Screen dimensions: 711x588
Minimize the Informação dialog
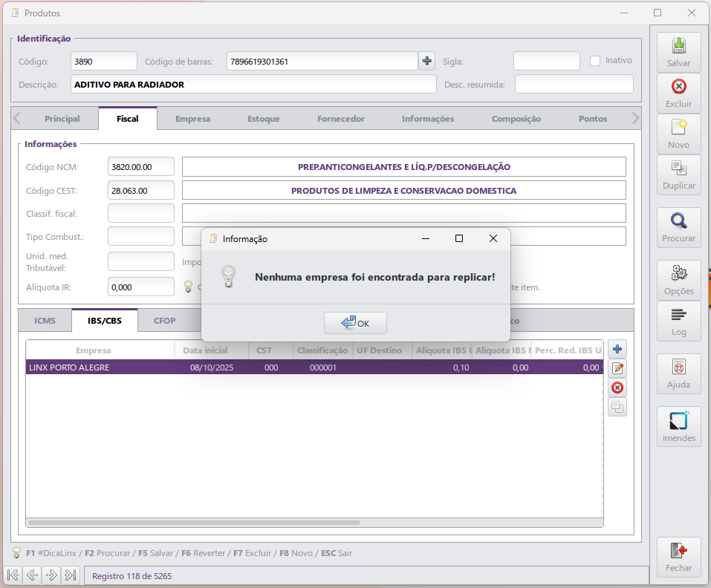[x=425, y=239]
